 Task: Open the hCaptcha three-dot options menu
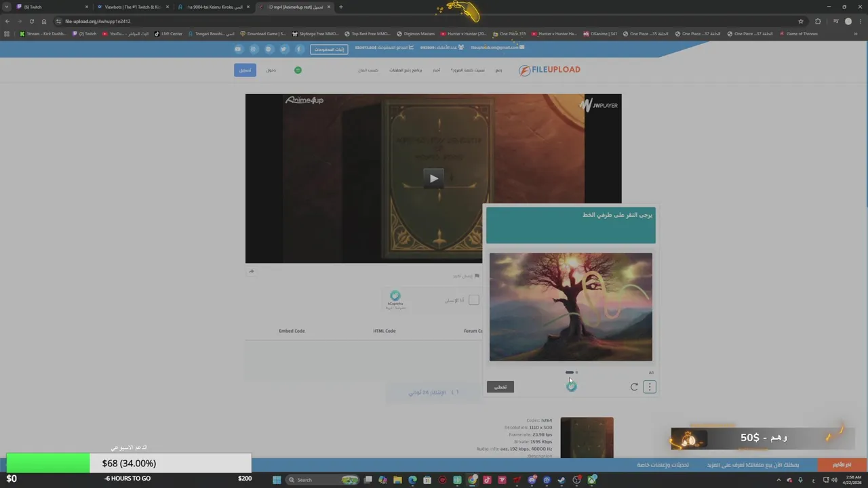(x=650, y=387)
